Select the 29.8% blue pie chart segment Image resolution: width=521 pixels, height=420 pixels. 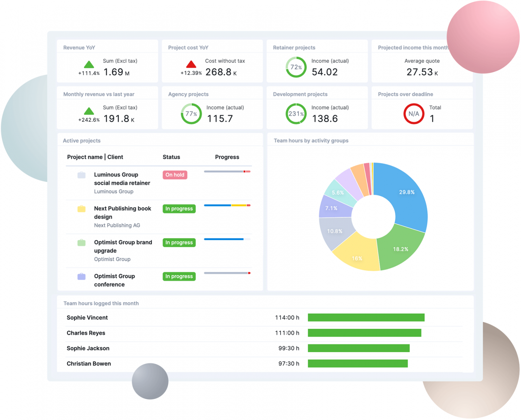coord(406,192)
